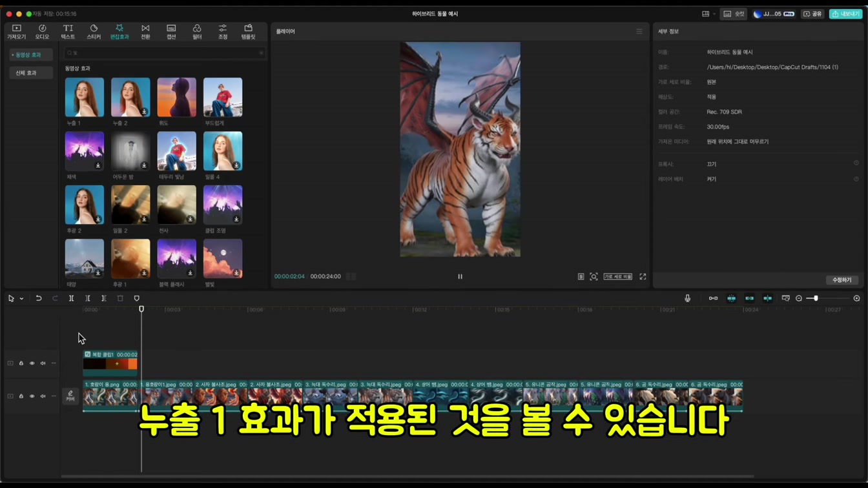The width and height of the screenshot is (868, 488).
Task: Download the 어두운 밤 effect
Action: point(144,165)
